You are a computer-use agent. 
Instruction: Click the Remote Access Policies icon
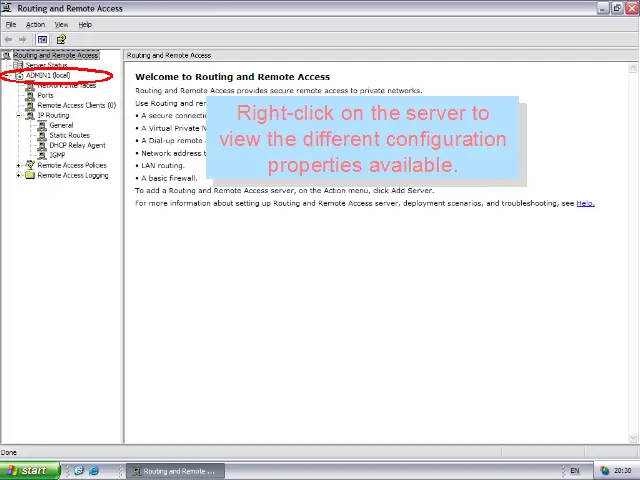pos(30,165)
